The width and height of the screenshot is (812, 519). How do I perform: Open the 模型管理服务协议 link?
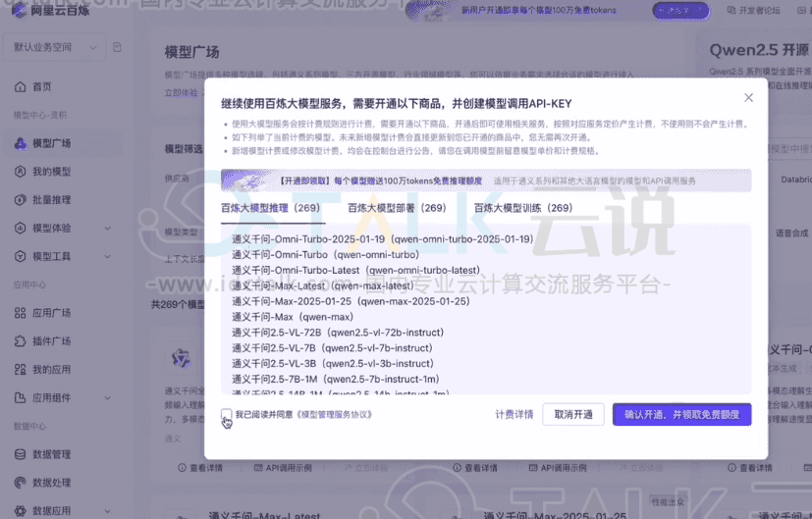click(335, 414)
